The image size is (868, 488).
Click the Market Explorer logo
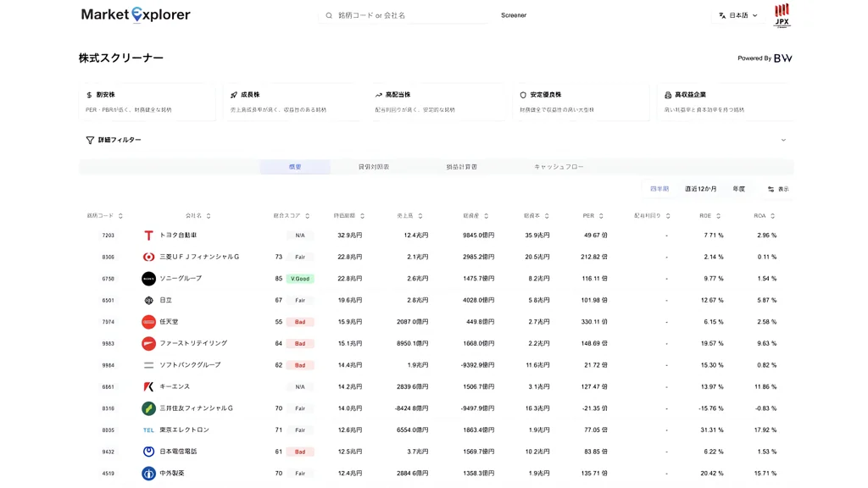136,15
